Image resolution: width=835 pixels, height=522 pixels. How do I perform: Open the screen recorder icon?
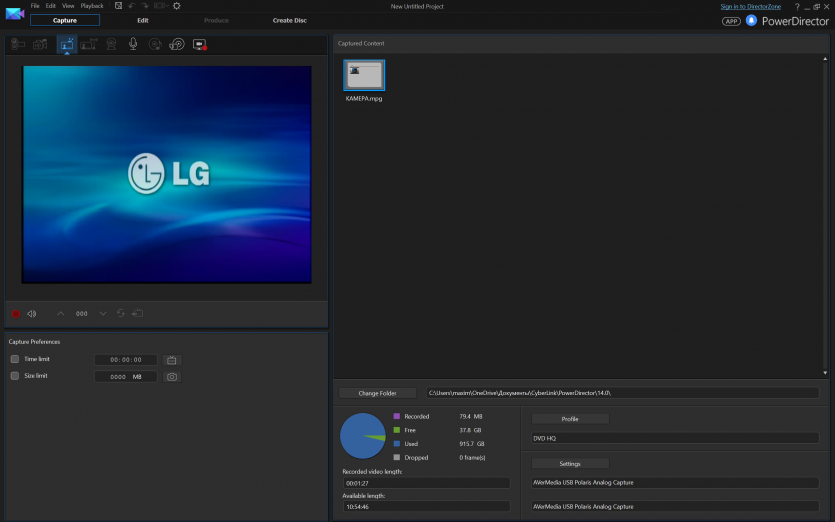tap(199, 44)
